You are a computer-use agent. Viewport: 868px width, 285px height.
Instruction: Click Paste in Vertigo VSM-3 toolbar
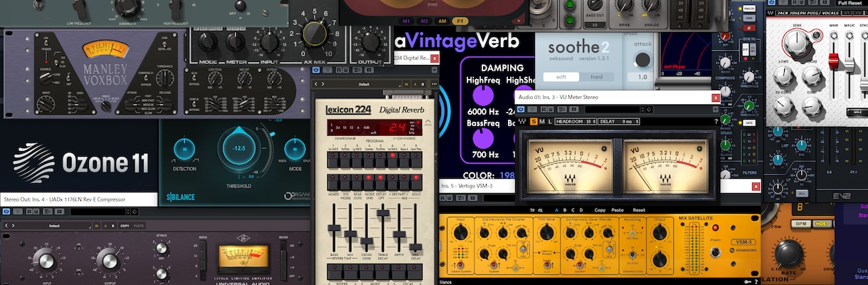click(x=618, y=210)
